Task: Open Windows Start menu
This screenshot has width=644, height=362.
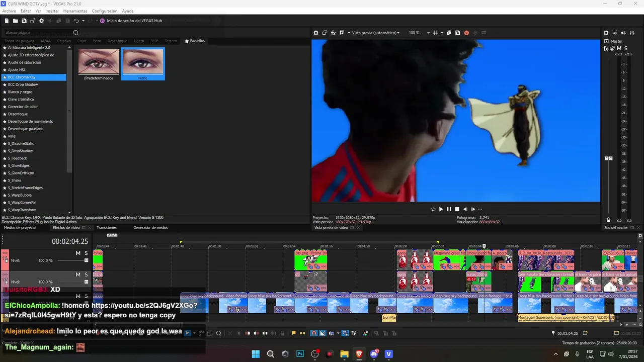Action: 256,354
